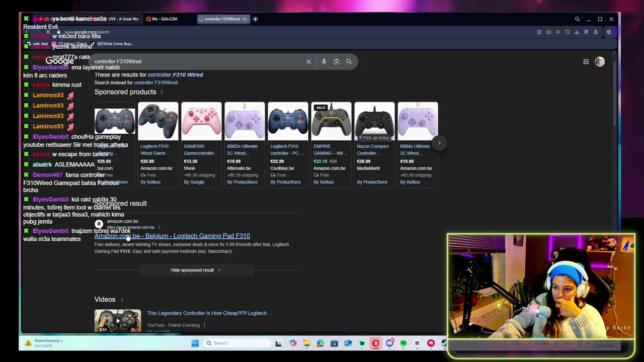Search instead for controller F310Wired
Screen dimensions: 644x362
(x=155, y=82)
